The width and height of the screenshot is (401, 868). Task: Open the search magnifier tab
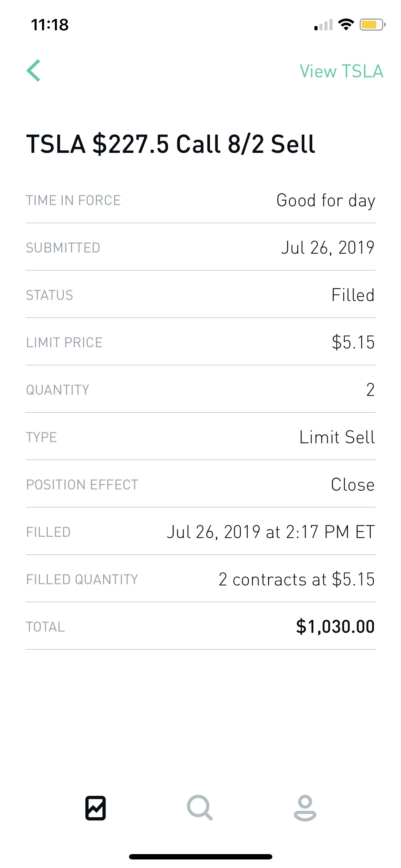click(200, 808)
